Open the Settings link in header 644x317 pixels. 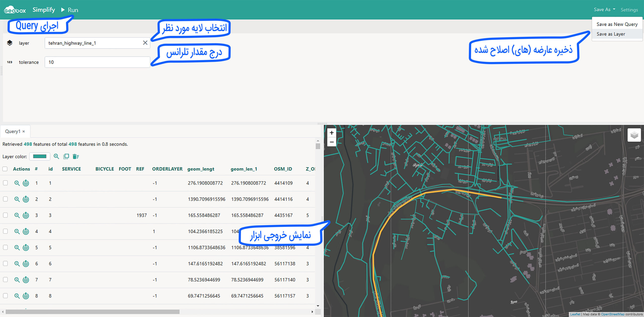point(629,10)
